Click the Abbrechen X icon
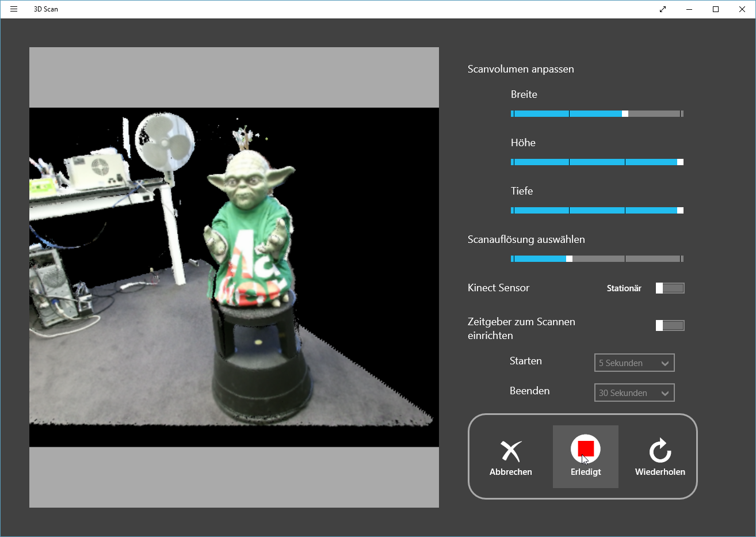756x537 pixels. (x=511, y=451)
